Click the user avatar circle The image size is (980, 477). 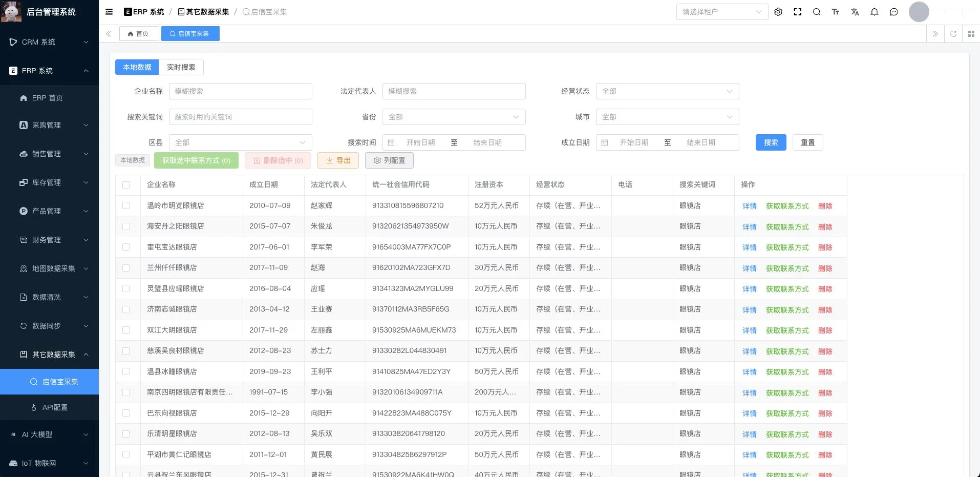[919, 12]
